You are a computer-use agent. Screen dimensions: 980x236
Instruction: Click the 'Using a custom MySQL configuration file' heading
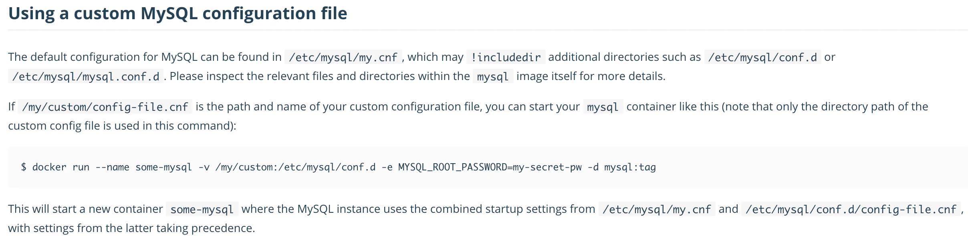coord(177,14)
